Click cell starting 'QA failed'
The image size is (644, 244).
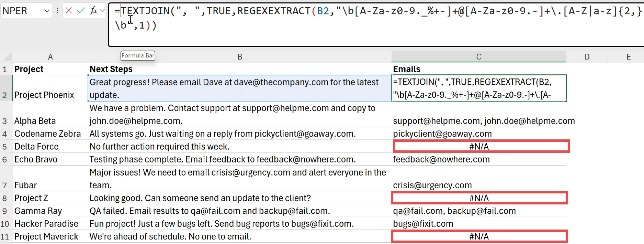click(240, 211)
